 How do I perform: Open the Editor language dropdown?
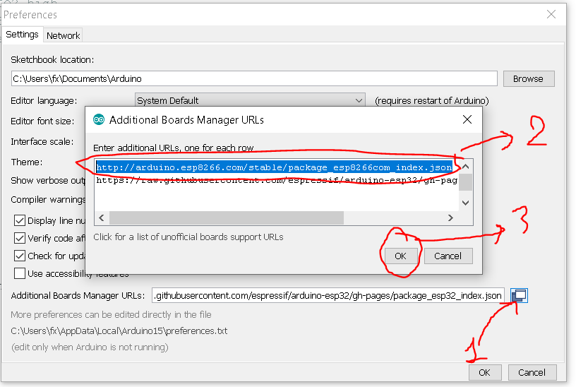[250, 100]
